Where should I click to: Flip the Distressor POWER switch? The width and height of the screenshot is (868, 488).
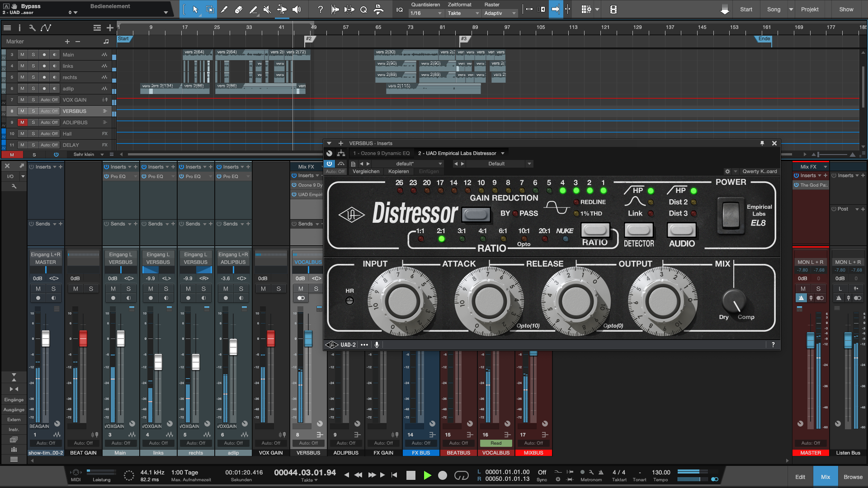pyautogui.click(x=731, y=216)
